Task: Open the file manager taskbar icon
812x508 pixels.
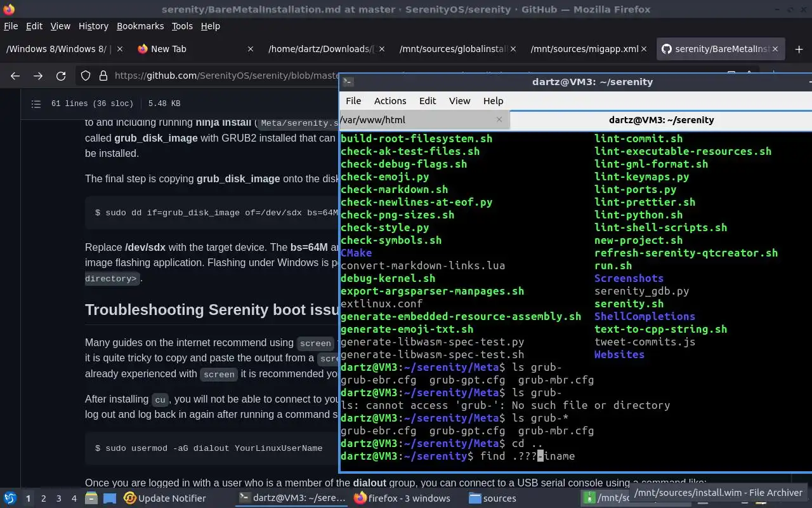Action: (x=91, y=498)
